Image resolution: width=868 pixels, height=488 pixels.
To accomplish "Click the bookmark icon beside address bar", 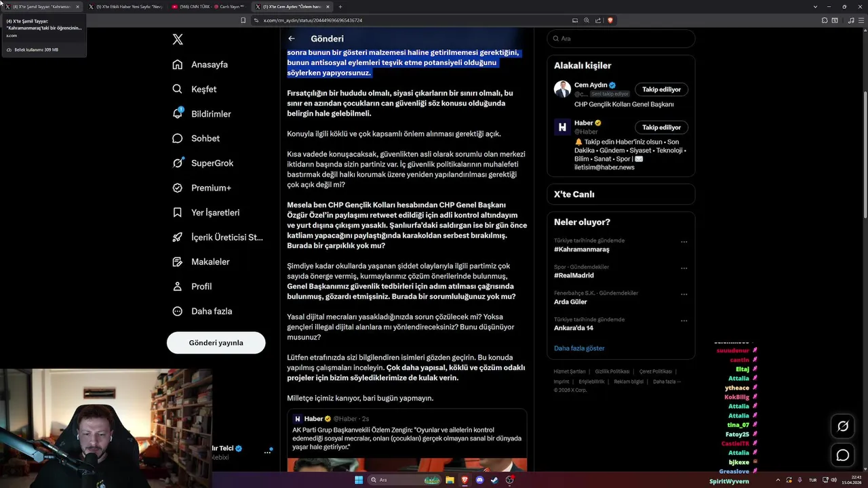I will 243,20.
